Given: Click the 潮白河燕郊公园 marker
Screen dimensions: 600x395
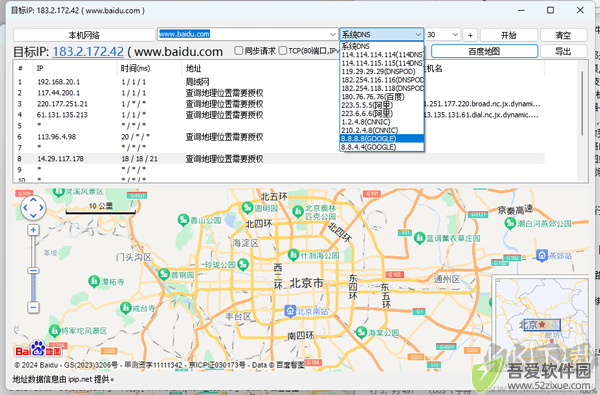Looking at the screenshot, I should click(510, 223).
